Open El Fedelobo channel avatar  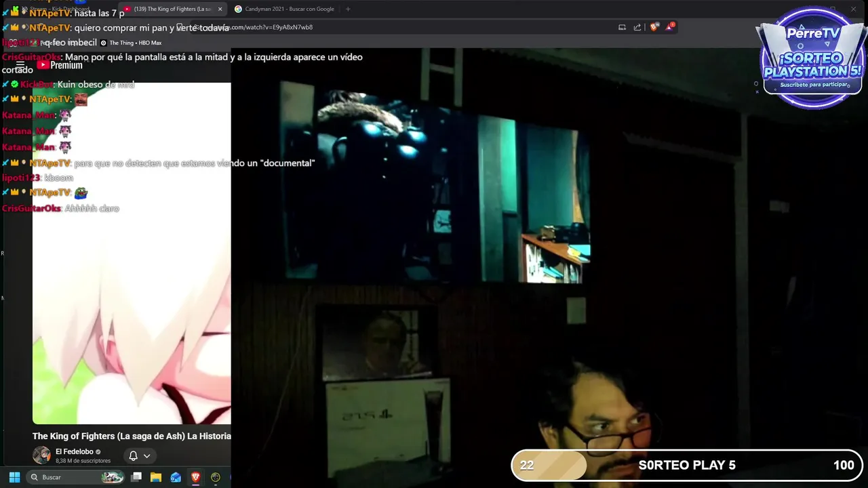(41, 455)
